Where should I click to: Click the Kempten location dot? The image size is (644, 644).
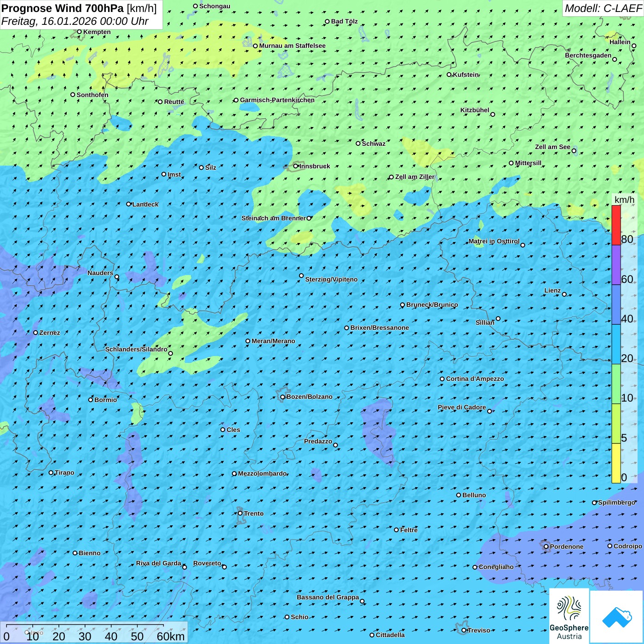point(79,32)
